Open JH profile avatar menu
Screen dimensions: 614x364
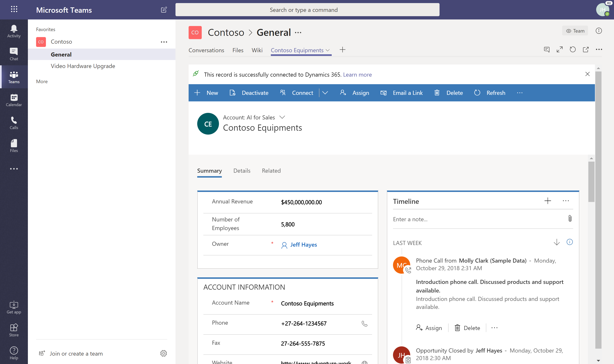tap(603, 10)
